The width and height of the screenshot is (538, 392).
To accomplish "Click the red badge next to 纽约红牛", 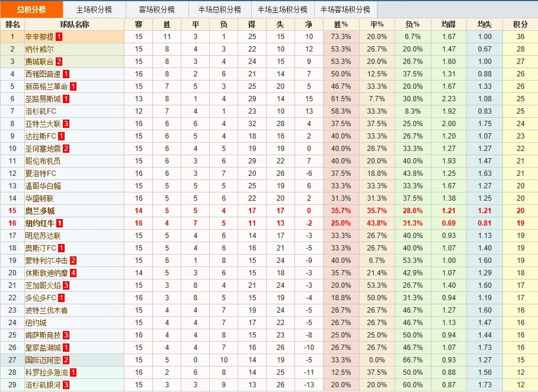I will pos(60,223).
